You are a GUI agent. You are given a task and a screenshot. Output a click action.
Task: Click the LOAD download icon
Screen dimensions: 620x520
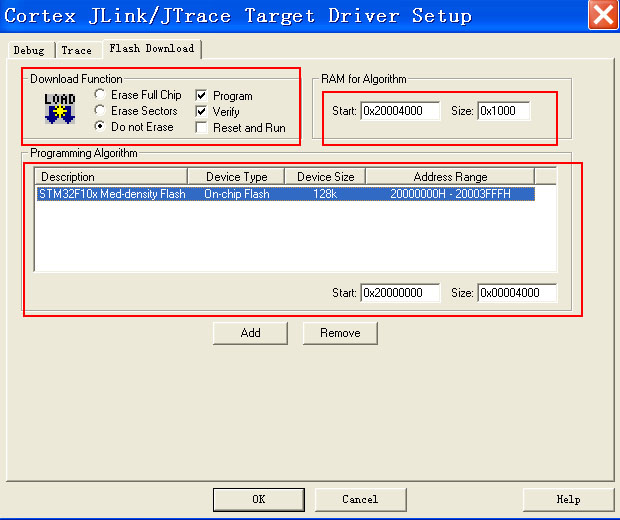pyautogui.click(x=60, y=108)
